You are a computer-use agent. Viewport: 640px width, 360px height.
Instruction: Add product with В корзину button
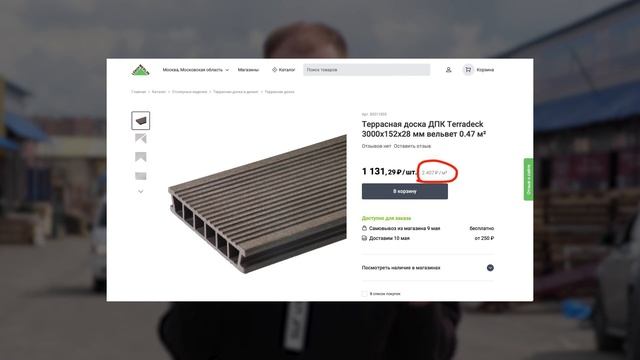[x=404, y=191]
